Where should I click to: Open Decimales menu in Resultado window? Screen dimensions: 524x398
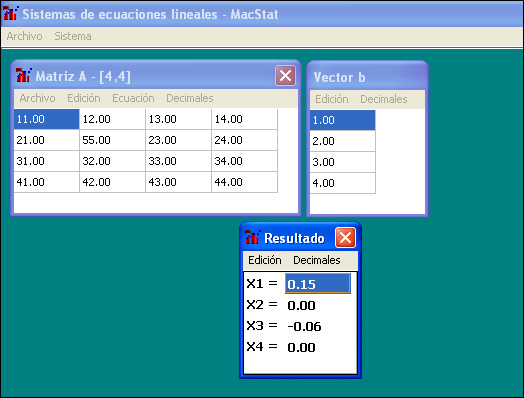(x=317, y=260)
